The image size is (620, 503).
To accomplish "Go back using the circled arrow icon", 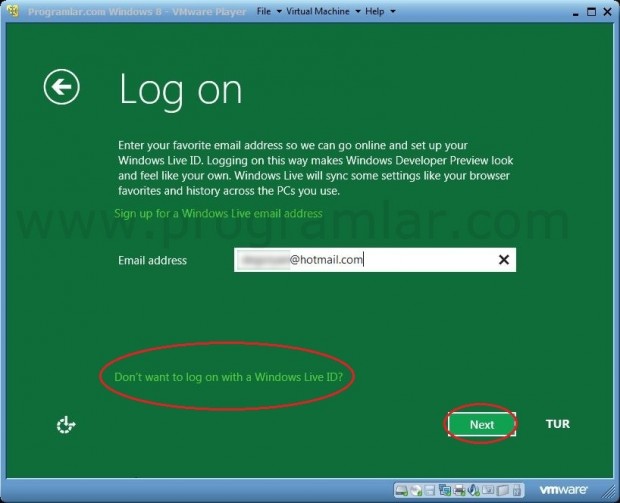I will (62, 87).
